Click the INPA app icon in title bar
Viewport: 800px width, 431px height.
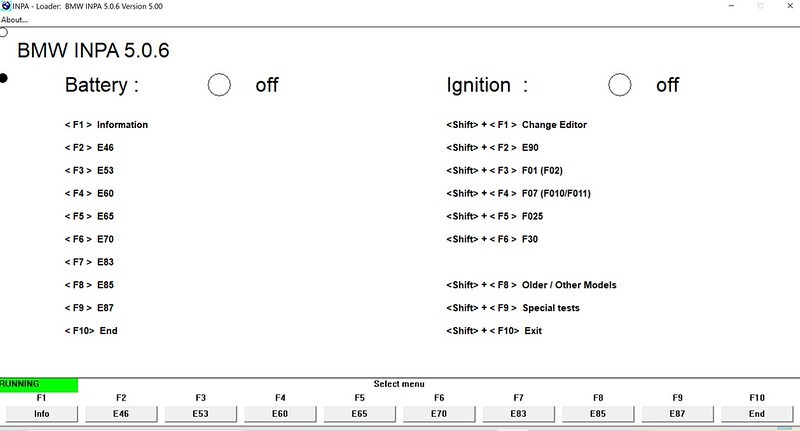click(6, 6)
